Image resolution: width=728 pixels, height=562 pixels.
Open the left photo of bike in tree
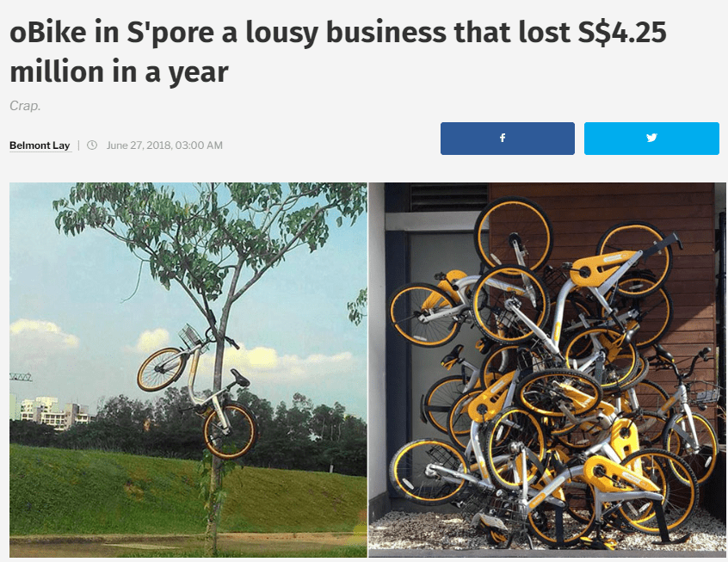188,370
